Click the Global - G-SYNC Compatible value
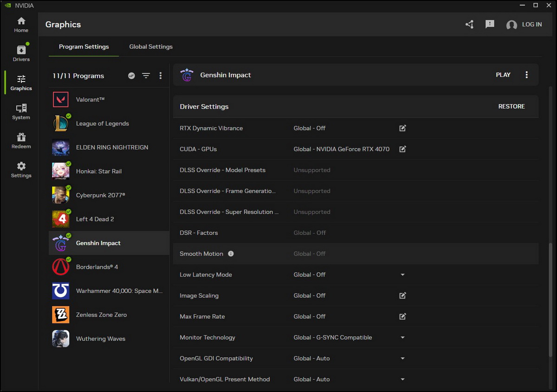 pos(333,337)
